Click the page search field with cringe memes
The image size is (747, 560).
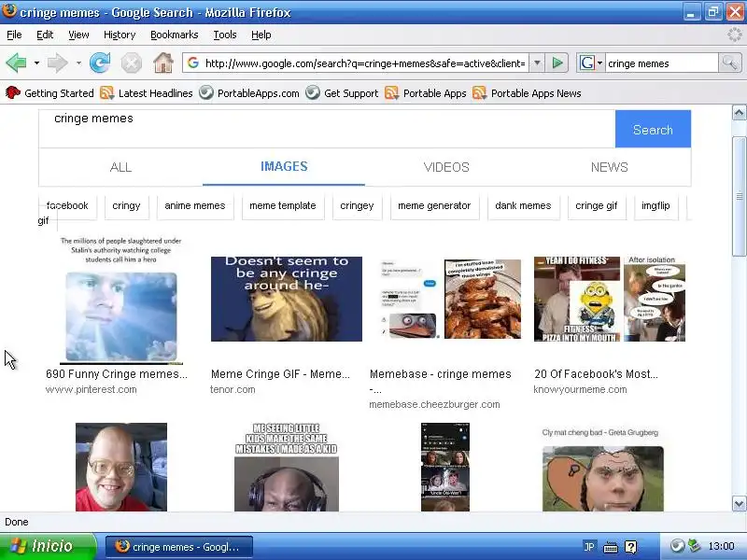[x=328, y=129]
